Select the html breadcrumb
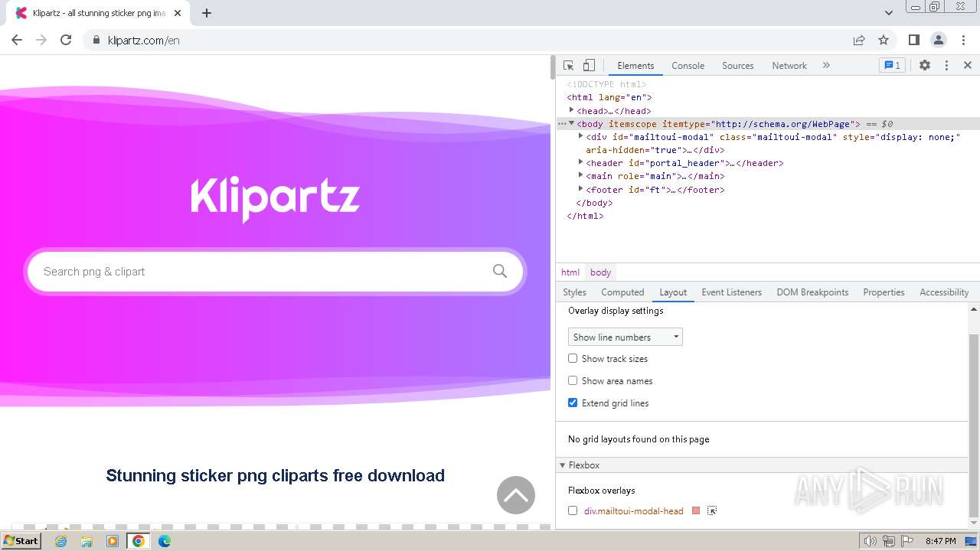 tap(570, 272)
